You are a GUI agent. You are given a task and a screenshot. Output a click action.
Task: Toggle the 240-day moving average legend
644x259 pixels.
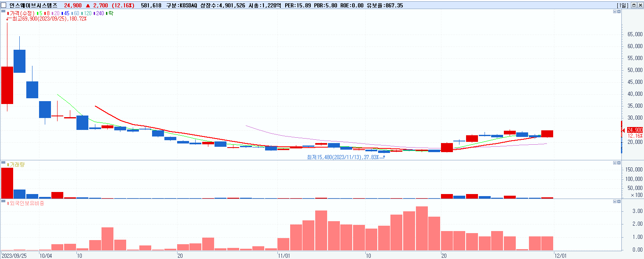[99, 14]
